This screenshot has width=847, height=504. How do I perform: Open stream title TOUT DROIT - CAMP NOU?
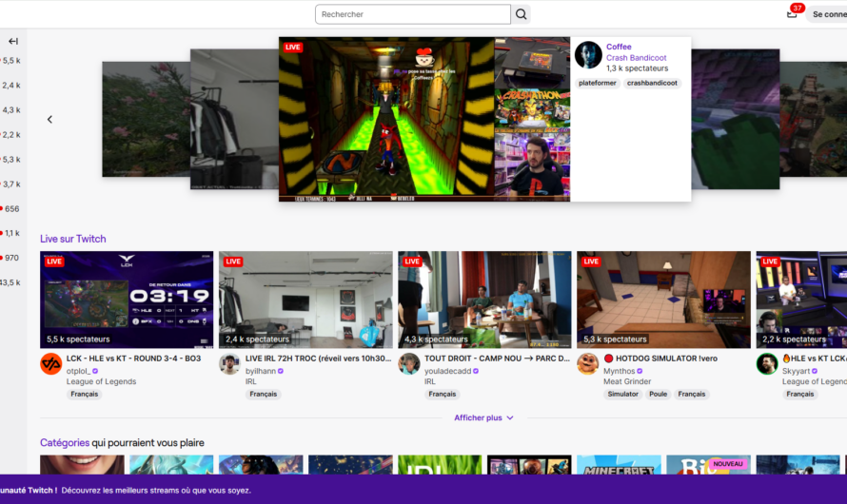click(x=497, y=359)
